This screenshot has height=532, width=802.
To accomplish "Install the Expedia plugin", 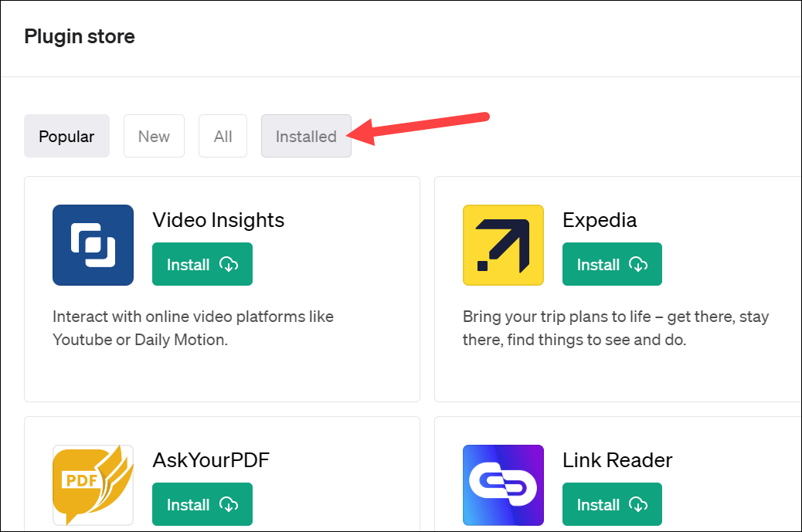I will [612, 264].
